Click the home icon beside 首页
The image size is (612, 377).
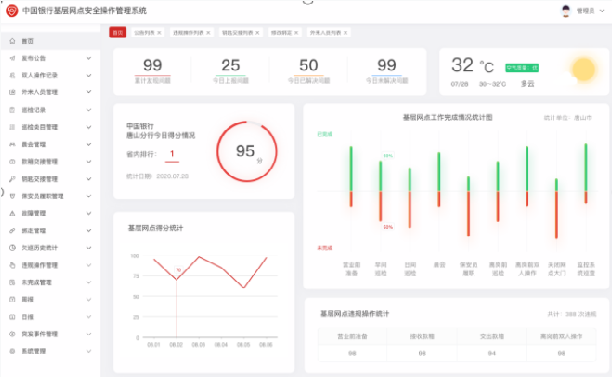(x=12, y=41)
